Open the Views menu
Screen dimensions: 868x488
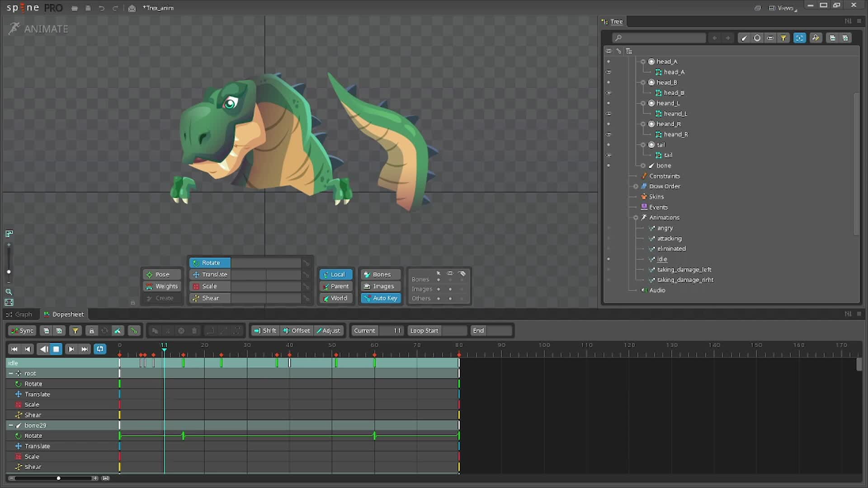784,7
